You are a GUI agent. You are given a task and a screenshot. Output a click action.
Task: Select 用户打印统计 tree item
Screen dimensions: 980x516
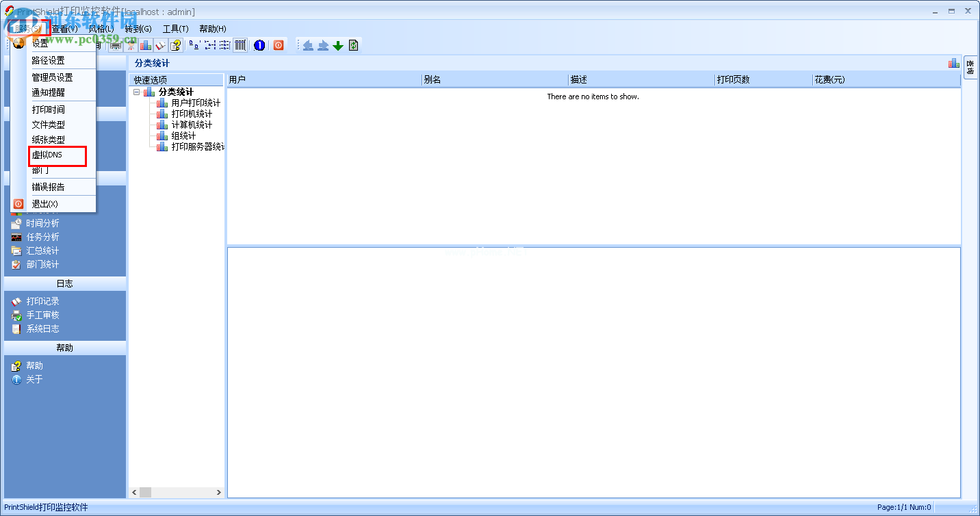click(196, 103)
